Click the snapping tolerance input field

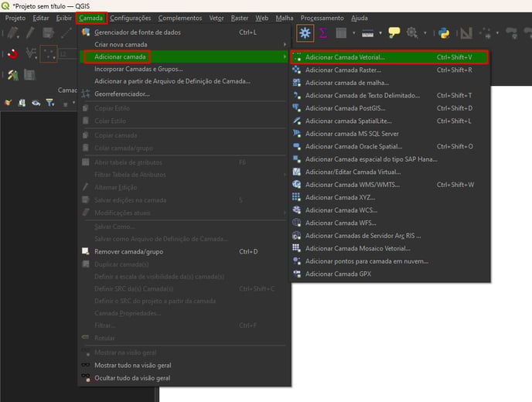(68, 53)
